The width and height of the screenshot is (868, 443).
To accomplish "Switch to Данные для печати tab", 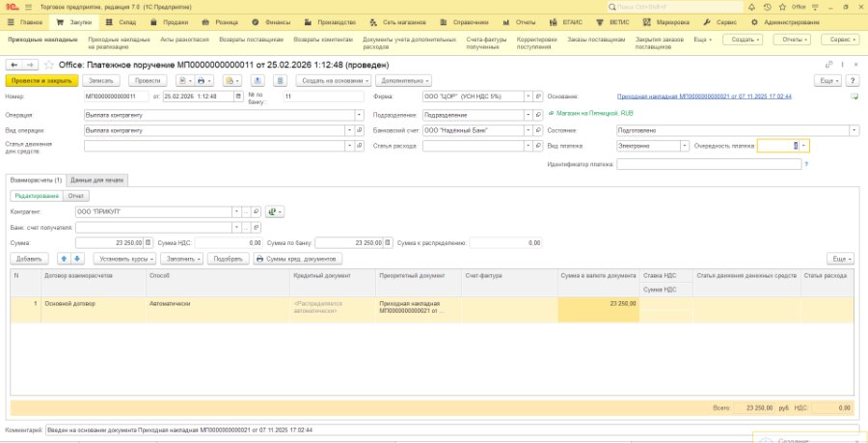I will [97, 180].
